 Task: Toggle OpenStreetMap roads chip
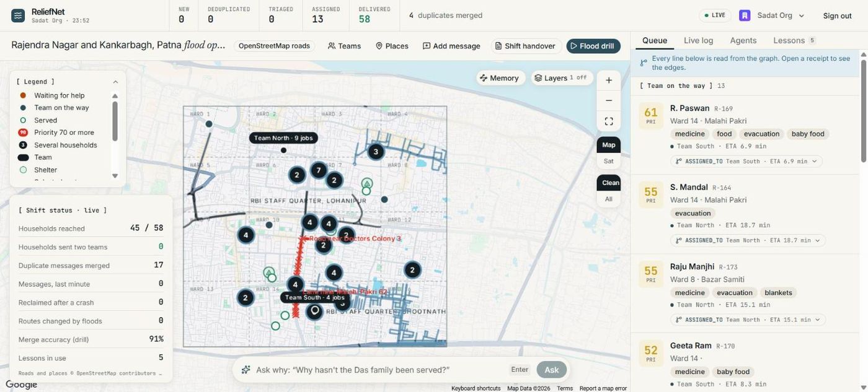pyautogui.click(x=275, y=46)
